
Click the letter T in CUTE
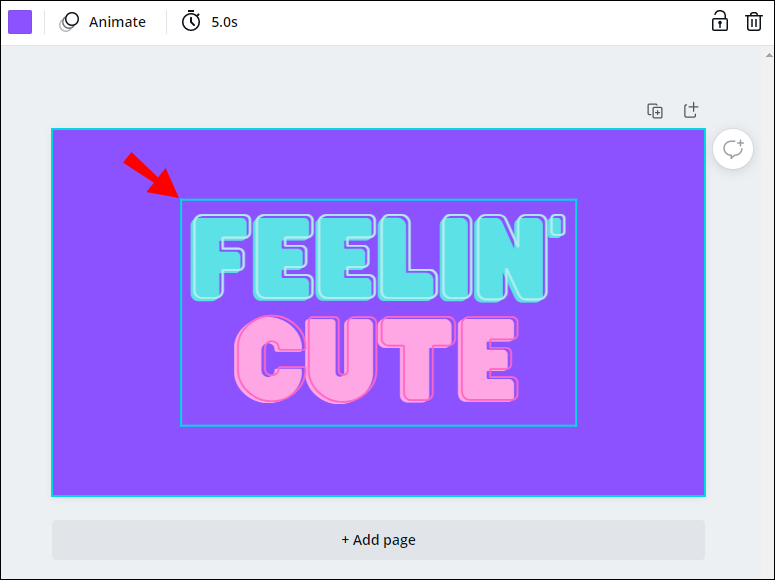(417, 359)
